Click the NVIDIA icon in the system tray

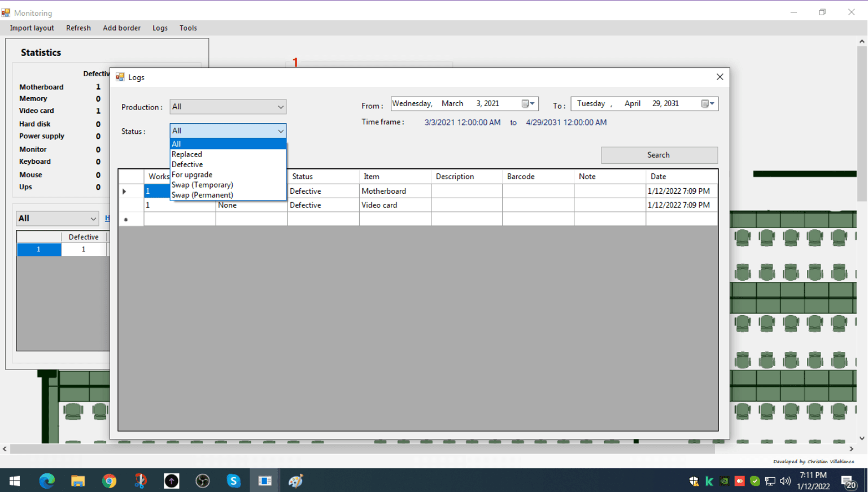724,481
